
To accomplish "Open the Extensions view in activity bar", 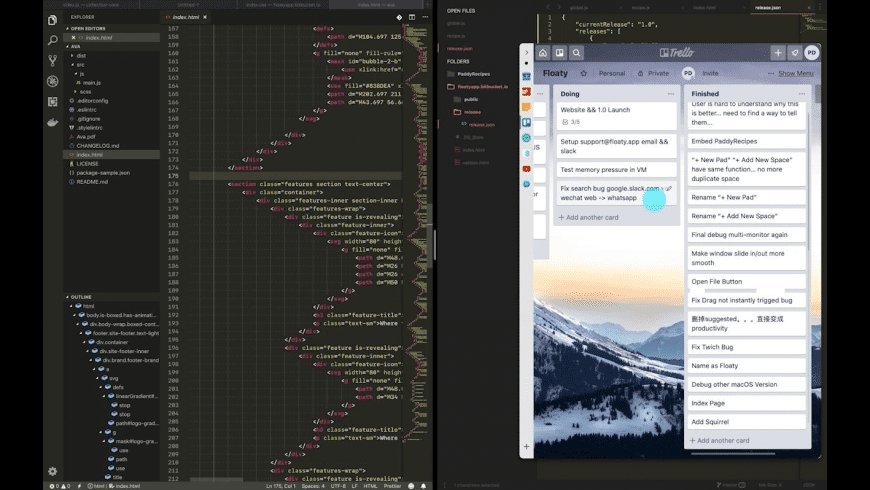I will point(53,102).
